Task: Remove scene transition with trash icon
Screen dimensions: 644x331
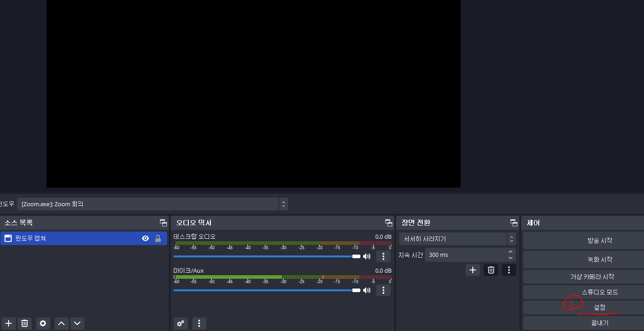Action: (491, 270)
